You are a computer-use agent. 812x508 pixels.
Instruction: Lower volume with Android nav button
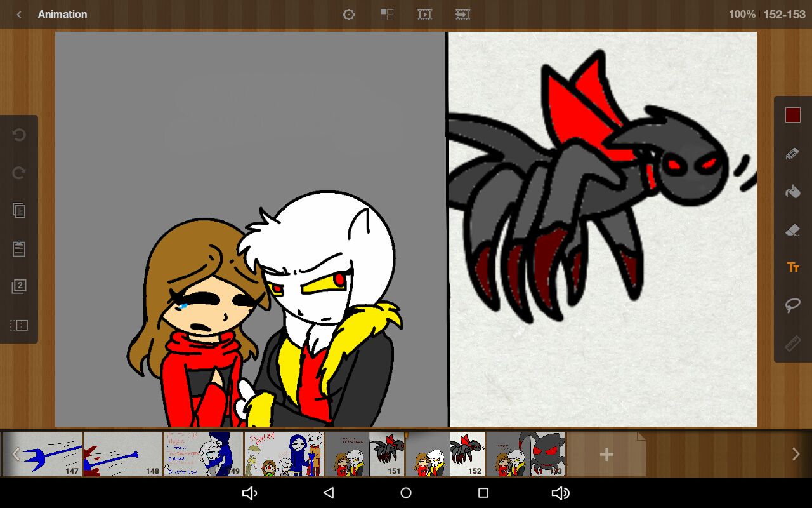click(250, 493)
